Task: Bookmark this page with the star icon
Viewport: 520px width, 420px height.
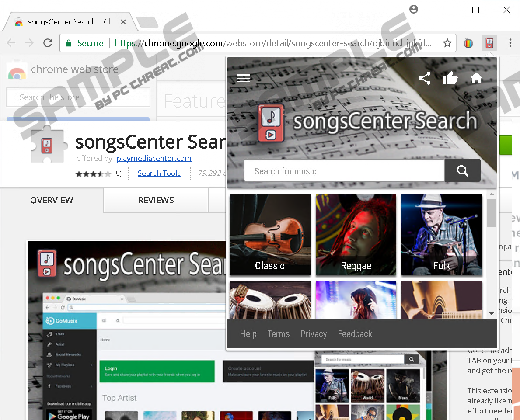Action: click(x=447, y=43)
